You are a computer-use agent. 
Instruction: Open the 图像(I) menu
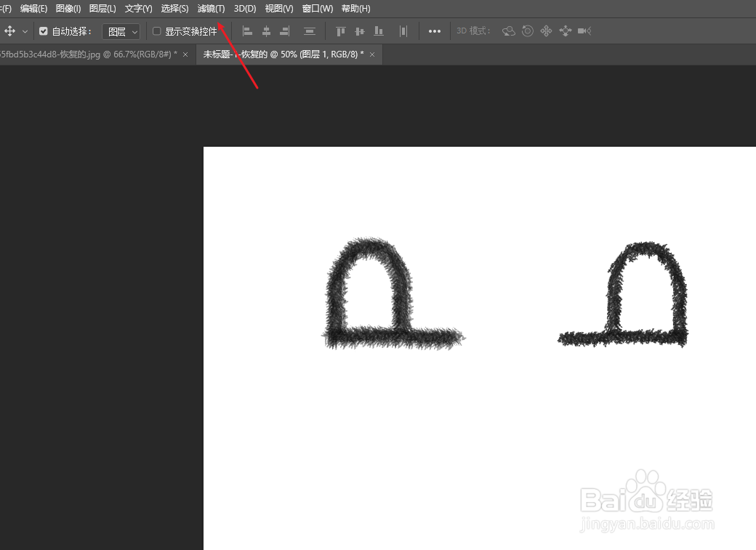pyautogui.click(x=68, y=9)
